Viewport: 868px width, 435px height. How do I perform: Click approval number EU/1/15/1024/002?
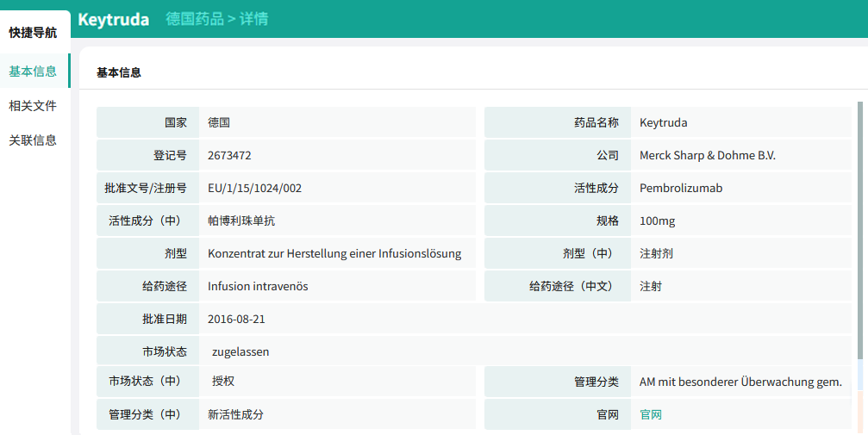pos(254,188)
